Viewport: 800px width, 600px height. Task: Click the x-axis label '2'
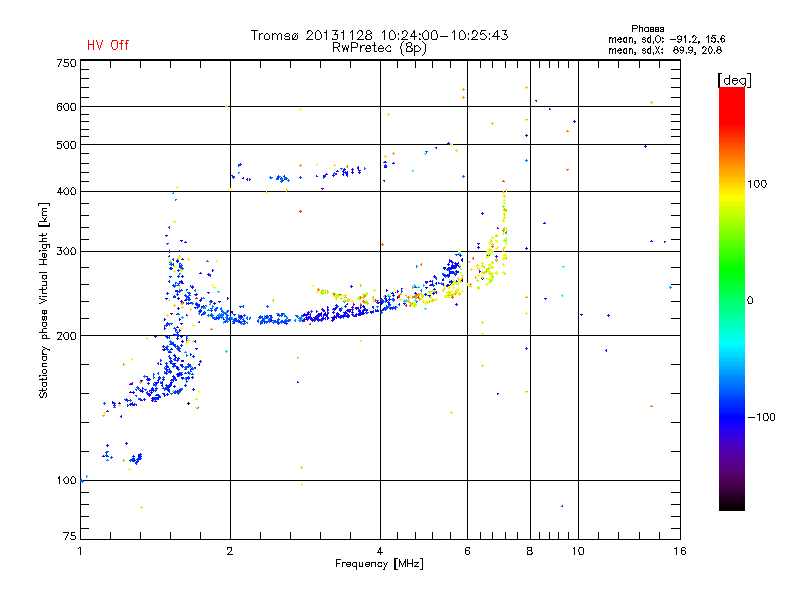pos(230,551)
